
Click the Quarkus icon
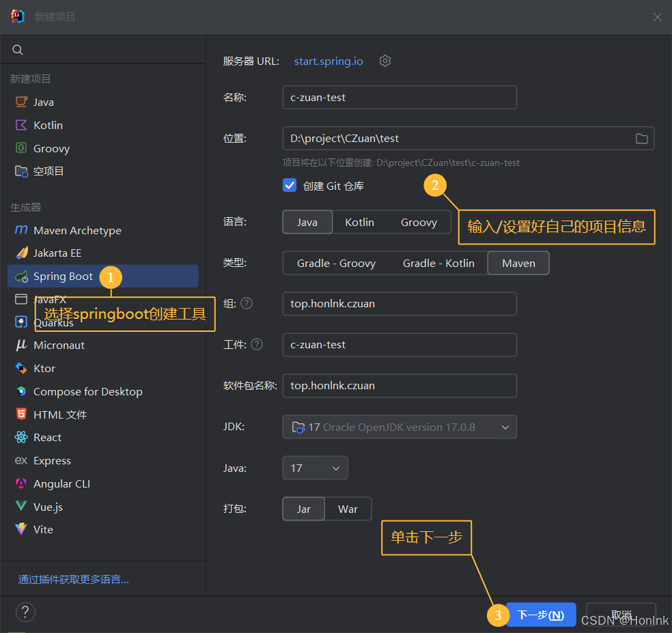pyautogui.click(x=21, y=322)
